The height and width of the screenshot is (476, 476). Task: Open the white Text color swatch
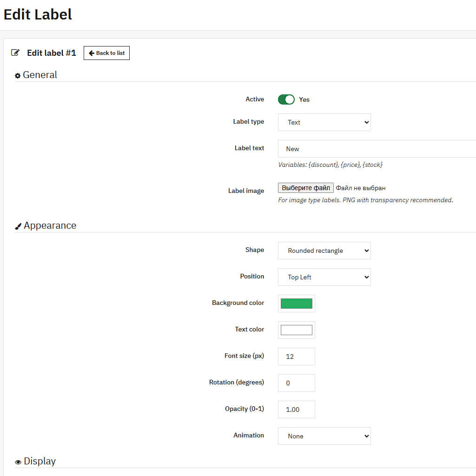[296, 330]
